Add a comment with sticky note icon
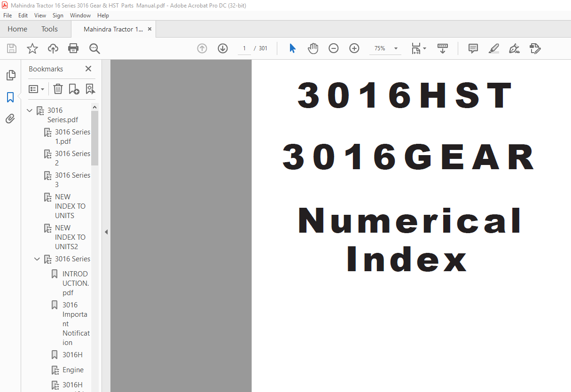 click(473, 48)
